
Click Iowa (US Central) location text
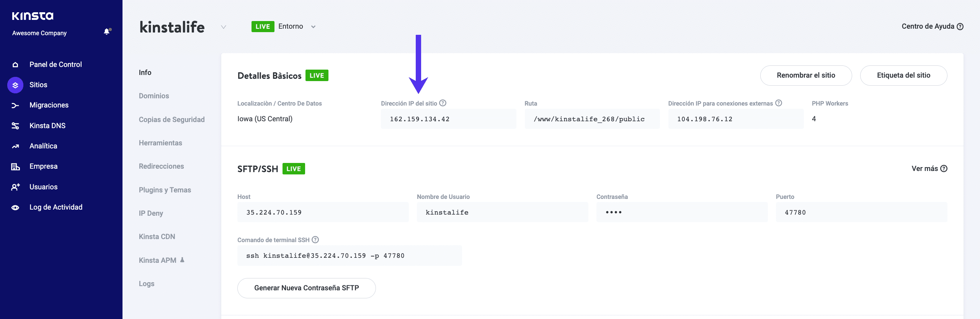tap(265, 119)
